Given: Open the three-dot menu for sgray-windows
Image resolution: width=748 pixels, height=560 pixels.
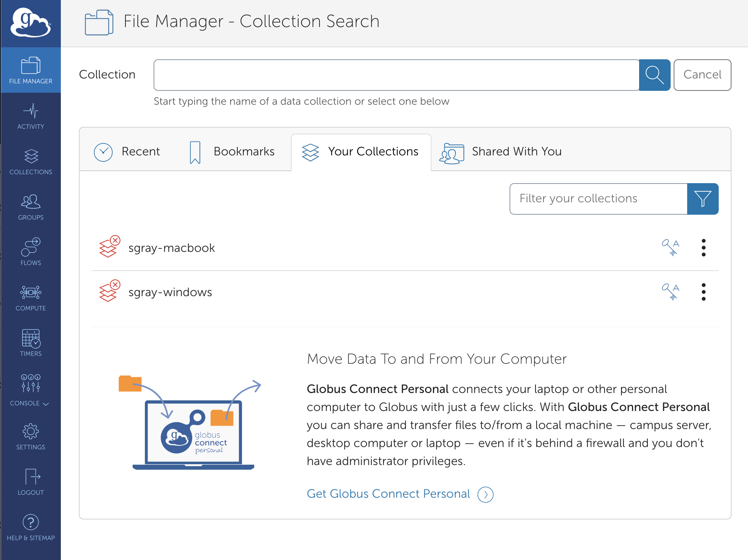Looking at the screenshot, I should pyautogui.click(x=704, y=292).
